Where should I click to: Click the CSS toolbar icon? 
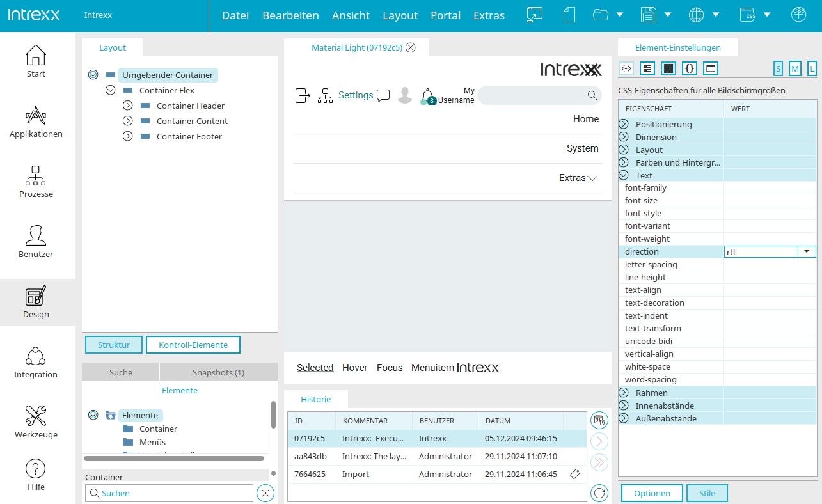click(747, 15)
